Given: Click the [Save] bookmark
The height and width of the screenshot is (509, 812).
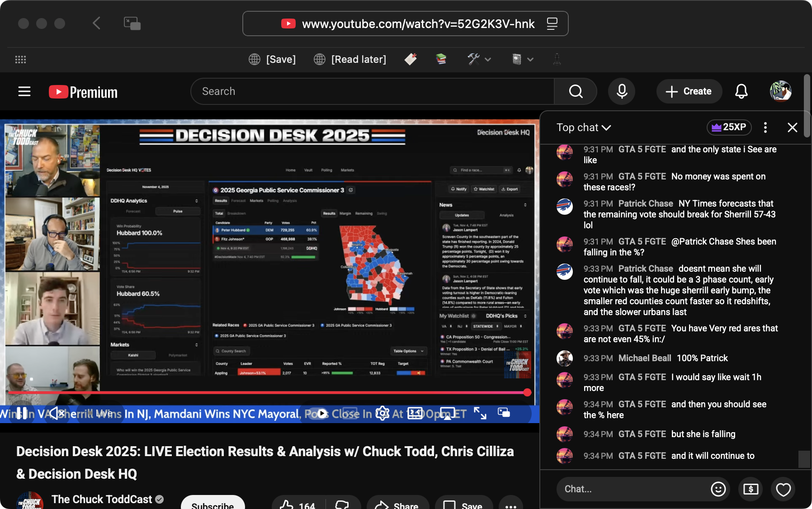Looking at the screenshot, I should (x=272, y=59).
